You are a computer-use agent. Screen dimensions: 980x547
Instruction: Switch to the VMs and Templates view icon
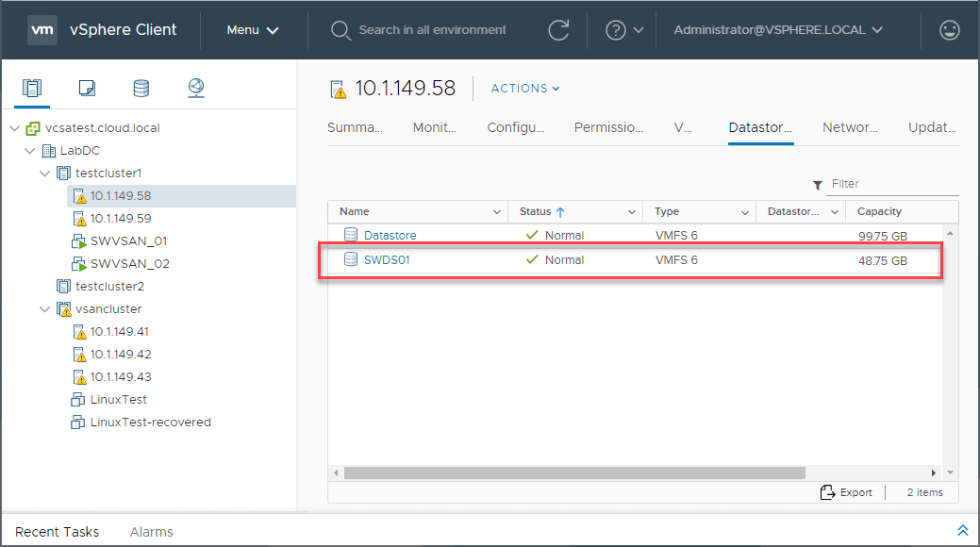pos(87,89)
